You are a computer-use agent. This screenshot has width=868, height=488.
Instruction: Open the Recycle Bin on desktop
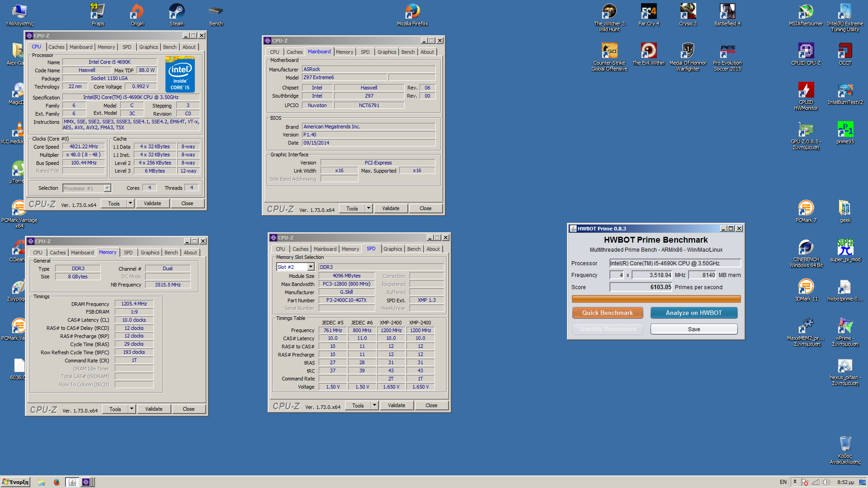click(845, 450)
